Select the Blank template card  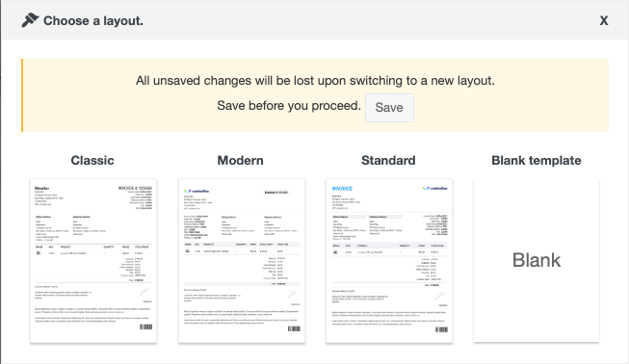coord(537,261)
